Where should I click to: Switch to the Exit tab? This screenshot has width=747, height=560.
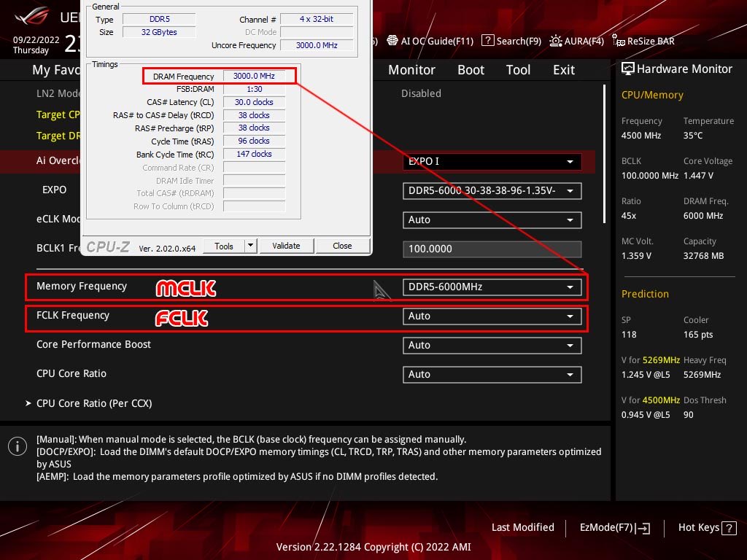tap(564, 70)
